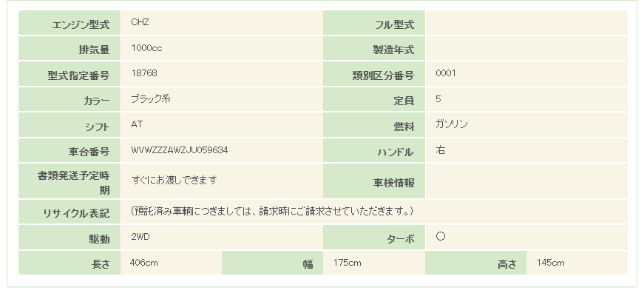Click the 書類発送予定時期 label cell
Viewport: 644px width, 299px height.
coord(70,182)
